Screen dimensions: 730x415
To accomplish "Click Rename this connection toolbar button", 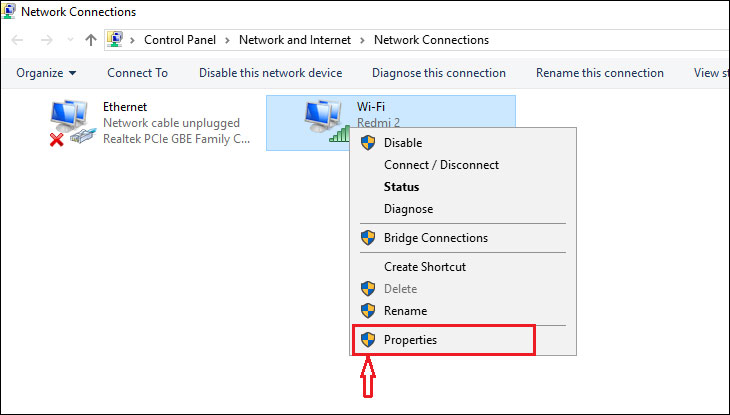I will pyautogui.click(x=599, y=73).
